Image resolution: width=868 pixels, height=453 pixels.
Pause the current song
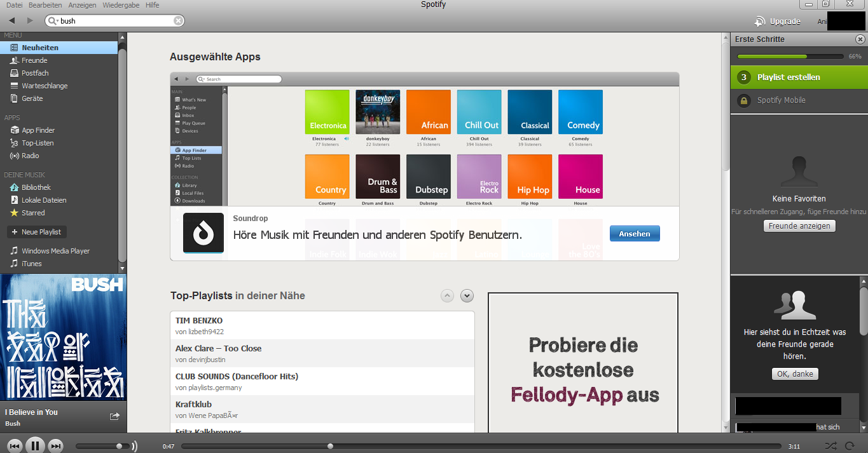pos(35,446)
